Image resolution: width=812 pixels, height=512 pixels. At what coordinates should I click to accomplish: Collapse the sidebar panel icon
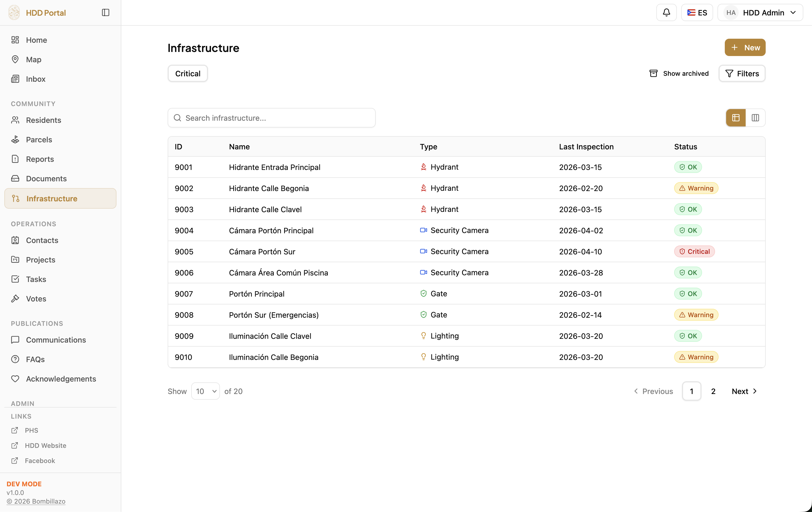pos(106,12)
